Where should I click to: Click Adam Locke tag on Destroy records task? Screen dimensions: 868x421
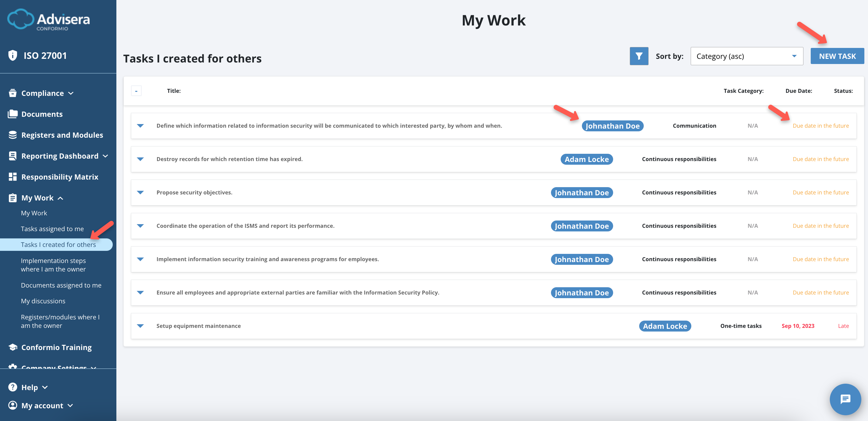tap(586, 159)
